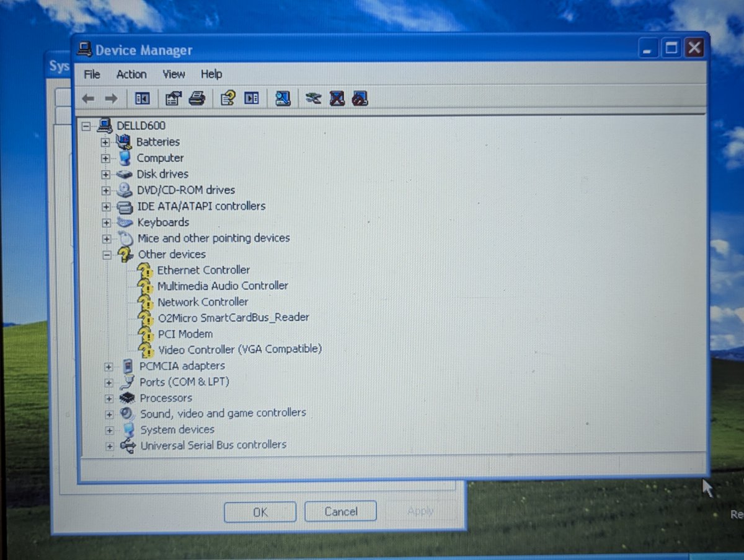Select the Computer category icon
The width and height of the screenshot is (744, 560).
click(125, 158)
